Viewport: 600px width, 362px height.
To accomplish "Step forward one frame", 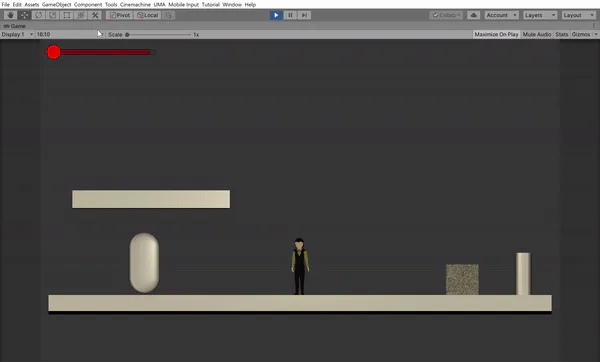I will click(304, 15).
